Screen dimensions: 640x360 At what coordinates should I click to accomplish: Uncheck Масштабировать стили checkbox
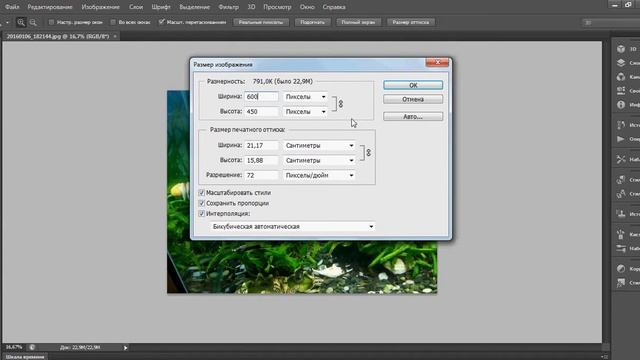(201, 193)
